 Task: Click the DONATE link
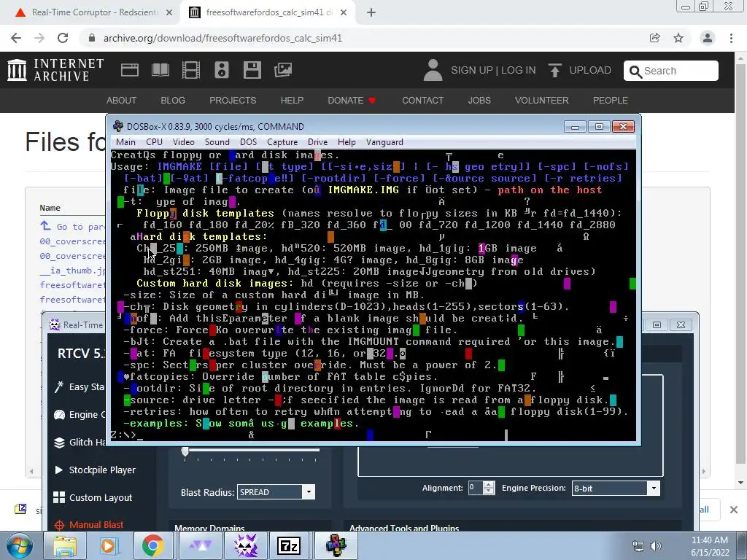352,101
